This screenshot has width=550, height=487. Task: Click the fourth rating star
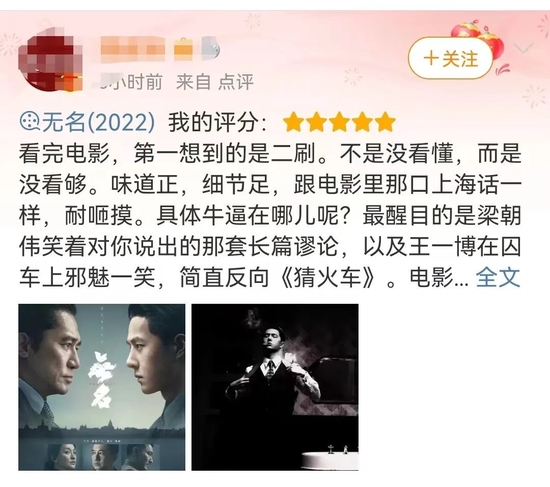click(x=362, y=122)
